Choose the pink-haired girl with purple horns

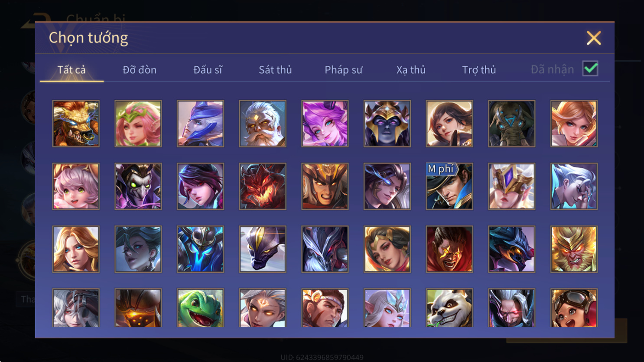tap(325, 124)
